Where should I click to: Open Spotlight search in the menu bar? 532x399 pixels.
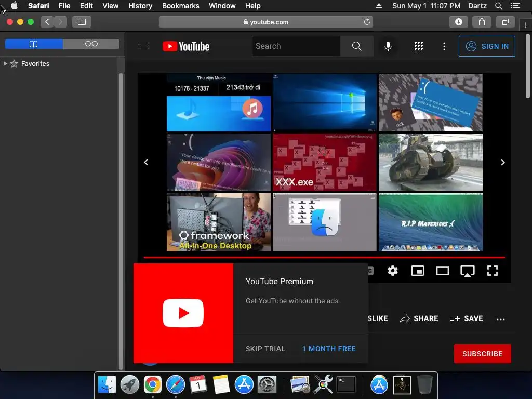498,6
